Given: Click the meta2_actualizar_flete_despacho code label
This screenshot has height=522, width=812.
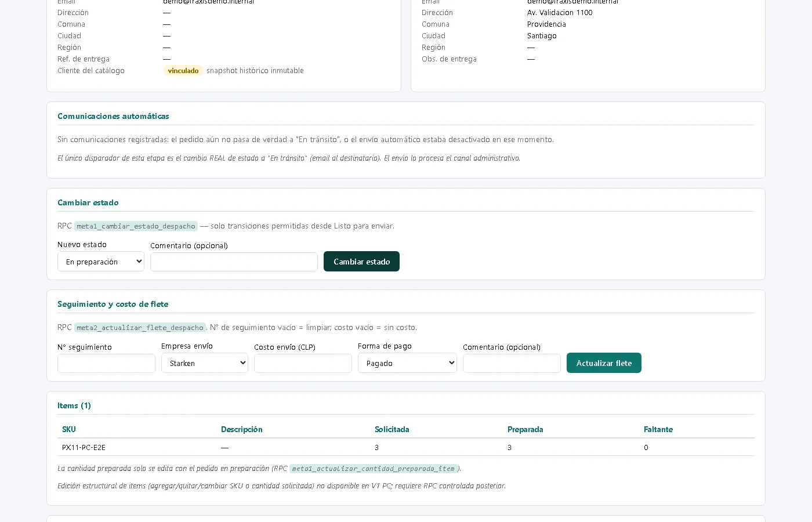Looking at the screenshot, I should tap(140, 328).
